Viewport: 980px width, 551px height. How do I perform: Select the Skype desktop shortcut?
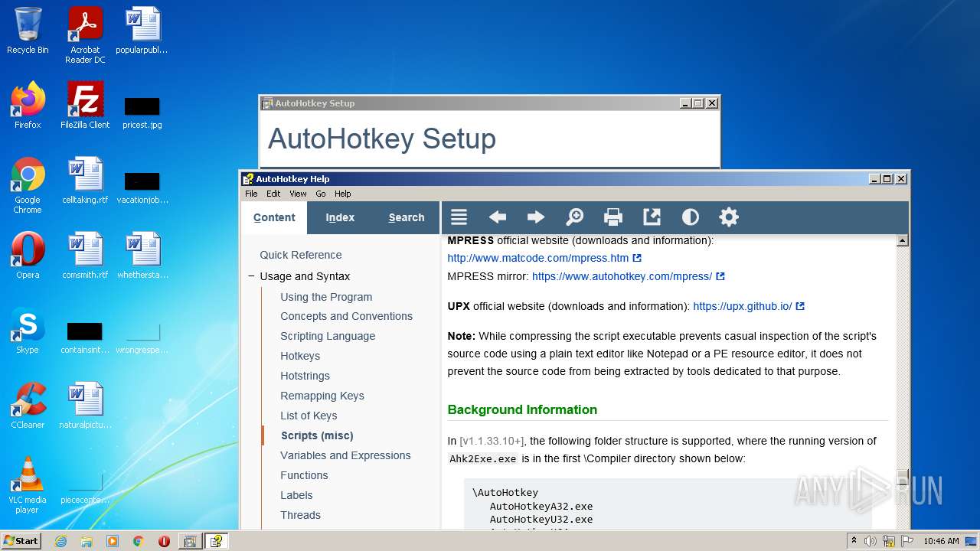coord(28,331)
